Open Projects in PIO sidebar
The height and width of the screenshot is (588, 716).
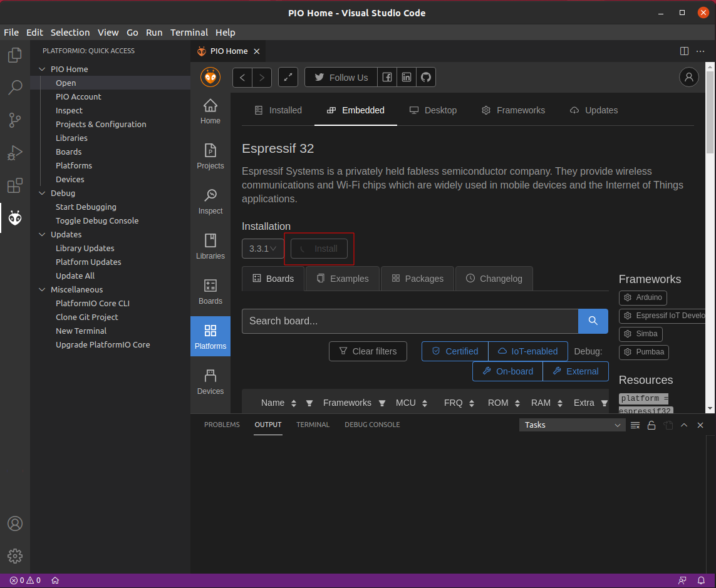point(210,157)
